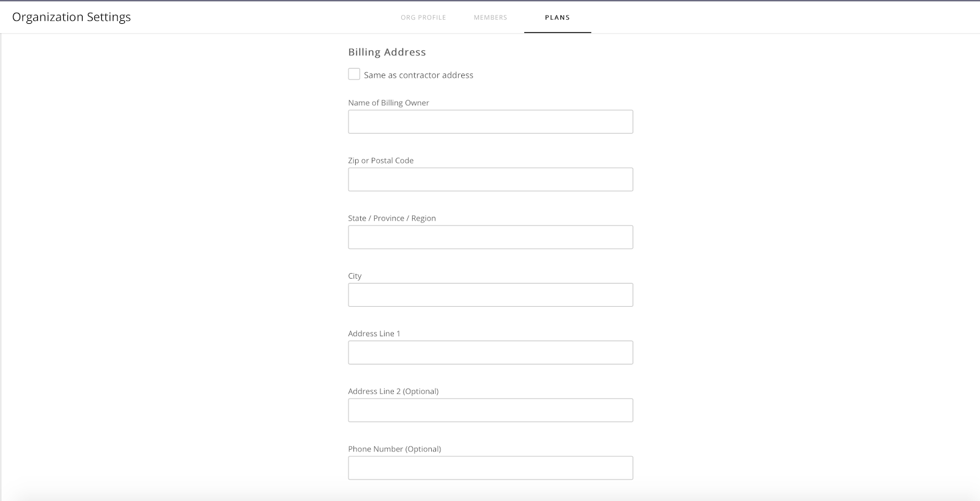Click the 'Address Line 1' label
The width and height of the screenshot is (980, 501).
374,333
